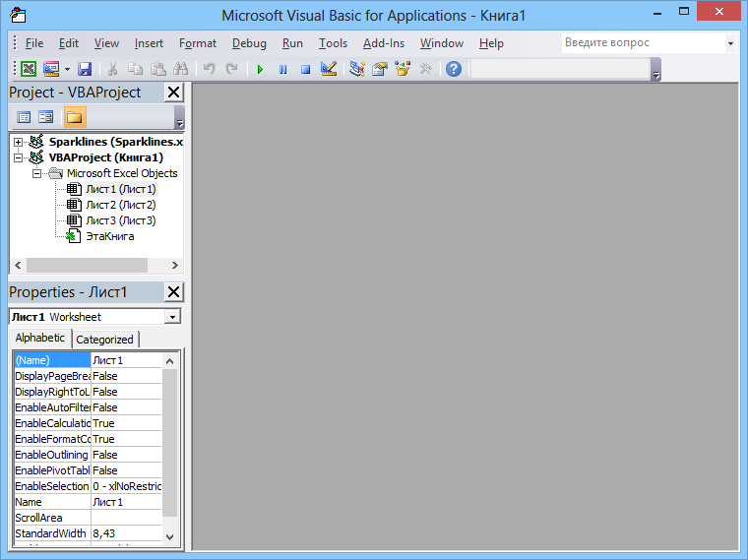Open Toolbox hammer and wrench icon

coord(425,69)
